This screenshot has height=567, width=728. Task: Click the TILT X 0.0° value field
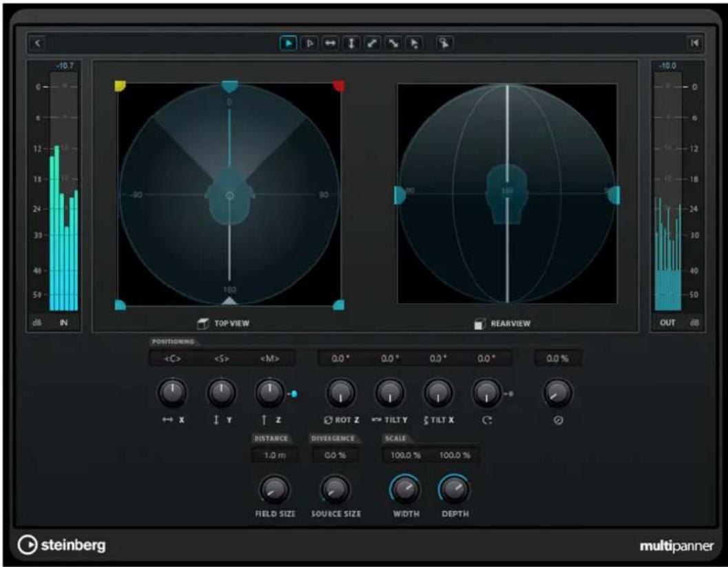pyautogui.click(x=438, y=358)
